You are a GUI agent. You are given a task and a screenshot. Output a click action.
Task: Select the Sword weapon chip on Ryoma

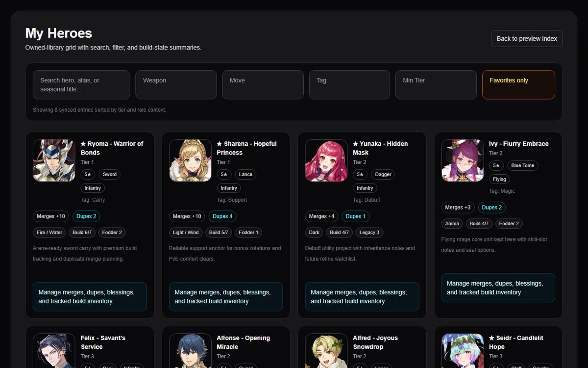click(x=110, y=174)
